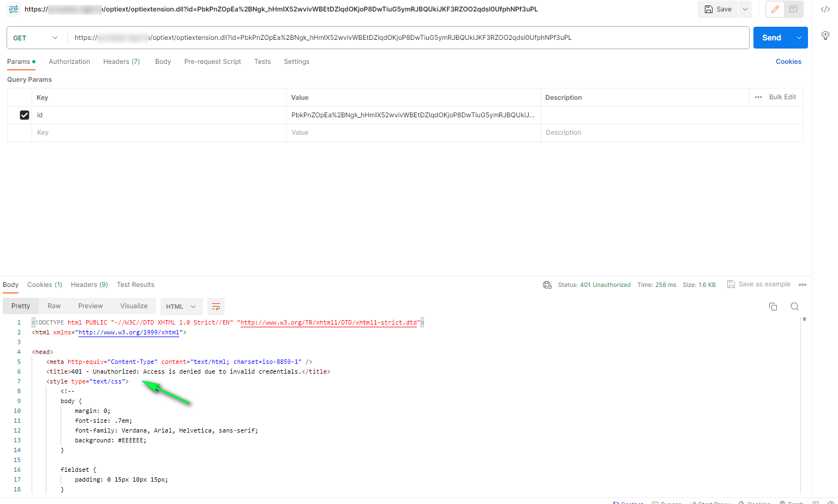Toggle line wrap icon in response toolbar
The height and width of the screenshot is (504, 838).
[x=216, y=307]
